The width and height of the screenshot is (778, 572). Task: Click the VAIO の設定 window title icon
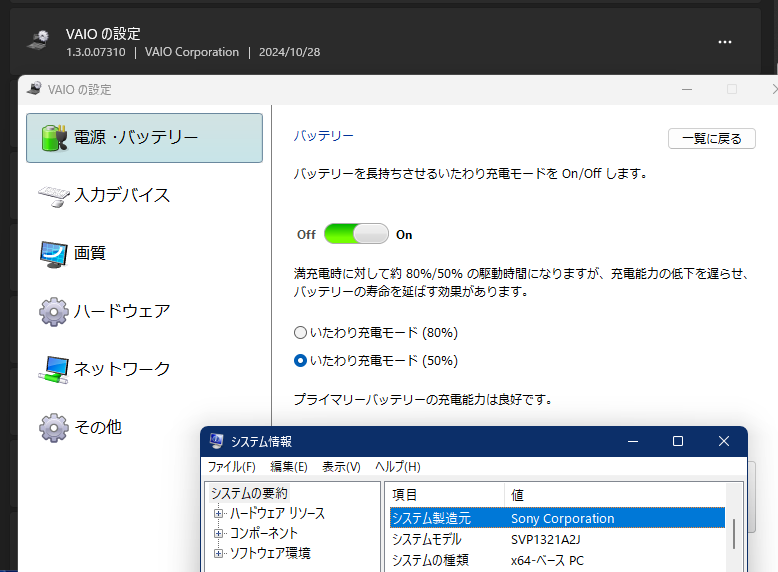click(x=34, y=88)
